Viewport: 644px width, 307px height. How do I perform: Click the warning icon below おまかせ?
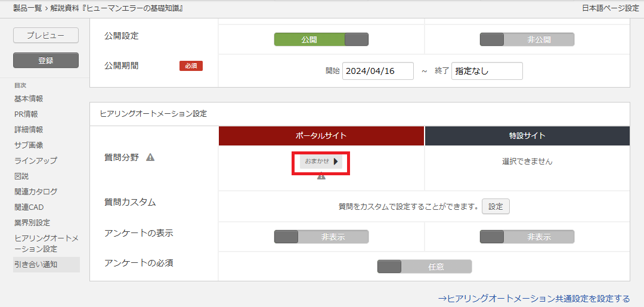[321, 176]
